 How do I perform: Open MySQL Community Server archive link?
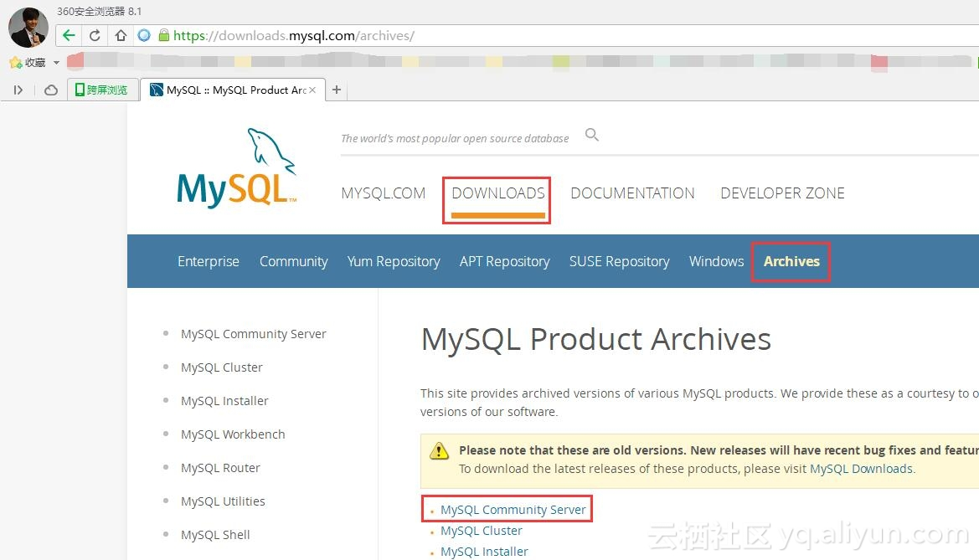(513, 510)
